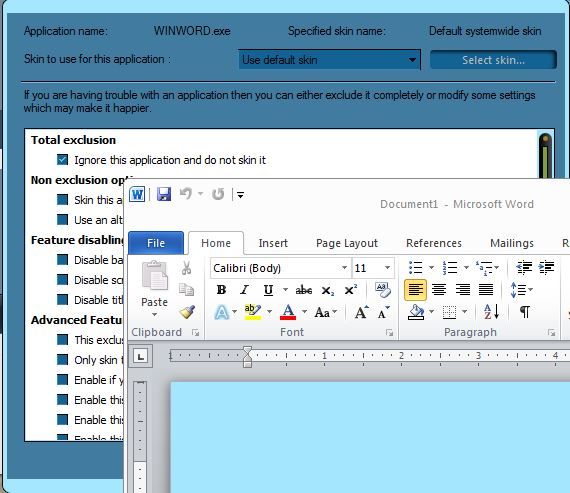Click the Borders icon
Image resolution: width=570 pixels, height=493 pixels.
pyautogui.click(x=449, y=312)
